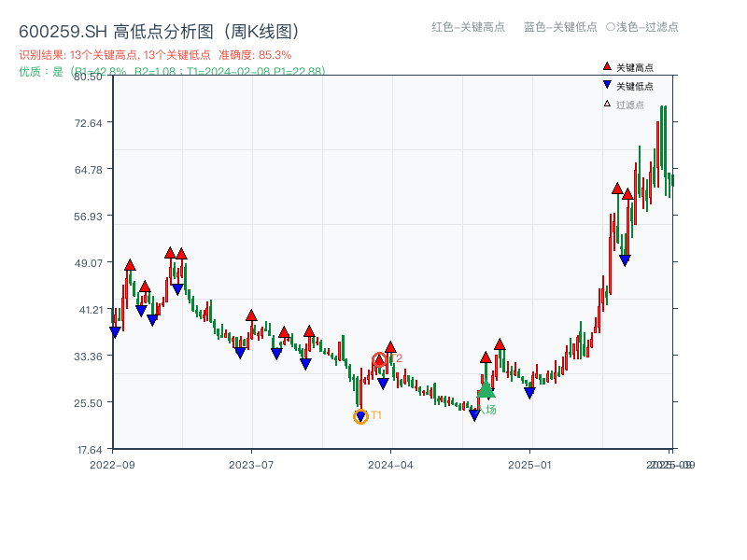Click the 600259.SH chart title
The image size is (747, 560).
[x=160, y=32]
